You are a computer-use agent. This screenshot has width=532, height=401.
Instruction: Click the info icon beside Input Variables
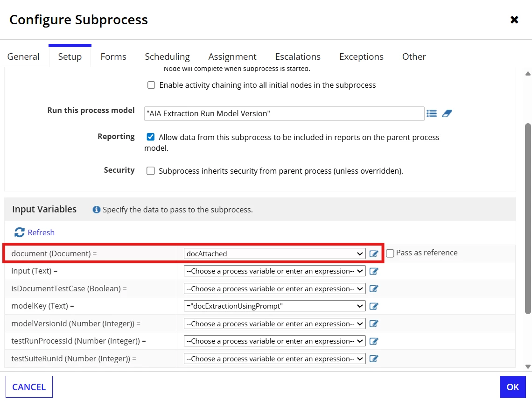[x=96, y=210]
